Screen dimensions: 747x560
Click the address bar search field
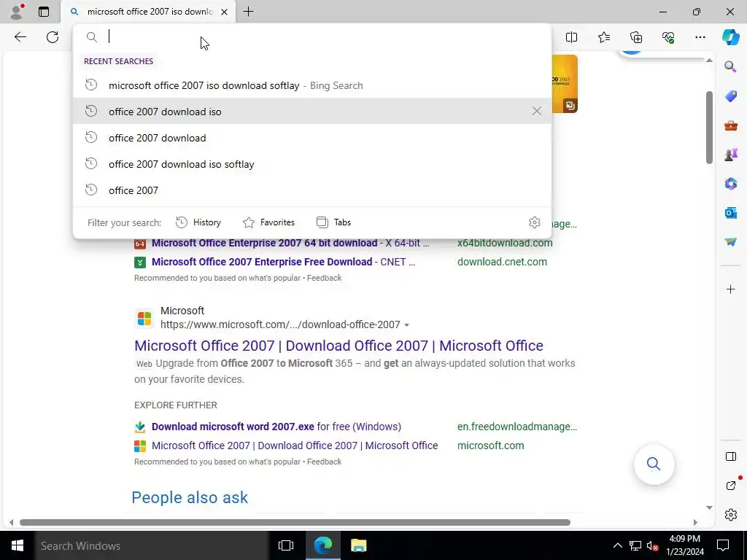tap(312, 36)
